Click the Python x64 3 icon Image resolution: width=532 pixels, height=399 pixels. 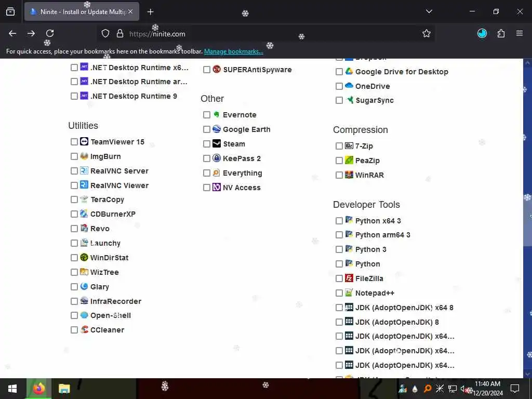coord(349,220)
